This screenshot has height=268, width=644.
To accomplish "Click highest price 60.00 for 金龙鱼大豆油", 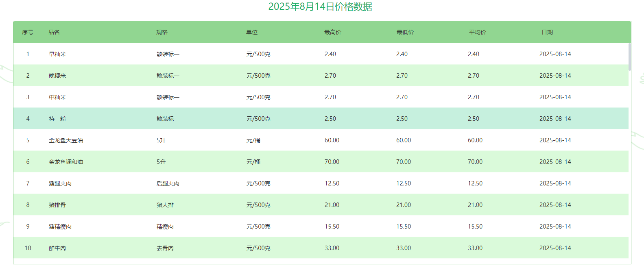I will point(332,140).
